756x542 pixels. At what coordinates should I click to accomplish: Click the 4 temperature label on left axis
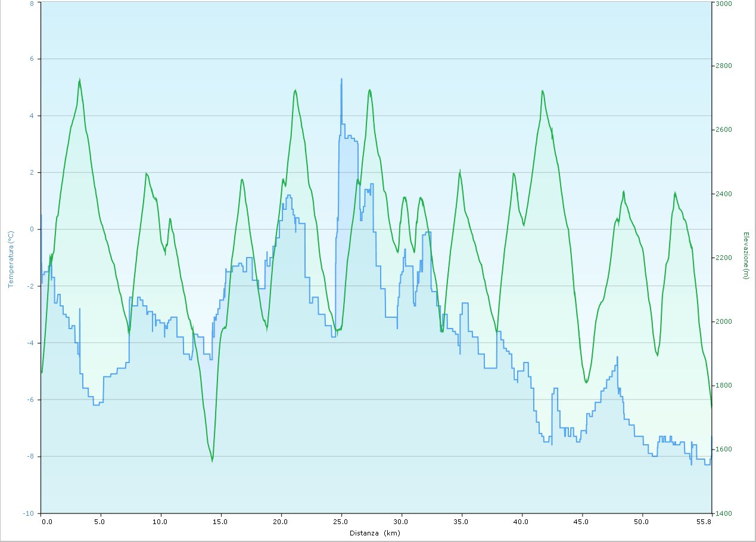[x=31, y=116]
